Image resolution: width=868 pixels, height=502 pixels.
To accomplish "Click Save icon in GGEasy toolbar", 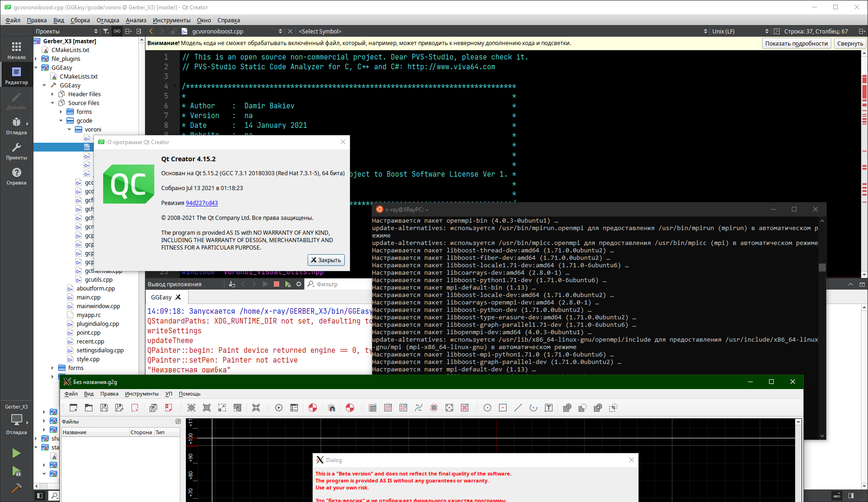I will [104, 408].
